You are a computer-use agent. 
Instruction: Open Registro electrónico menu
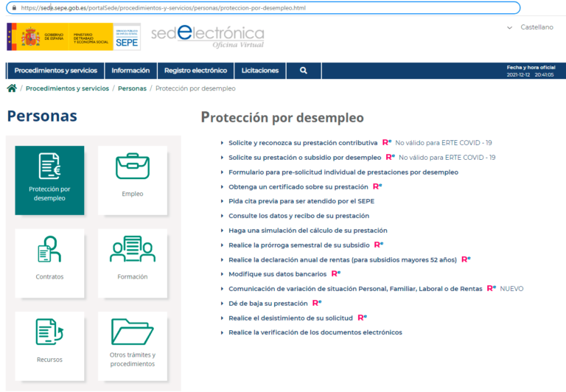point(195,71)
